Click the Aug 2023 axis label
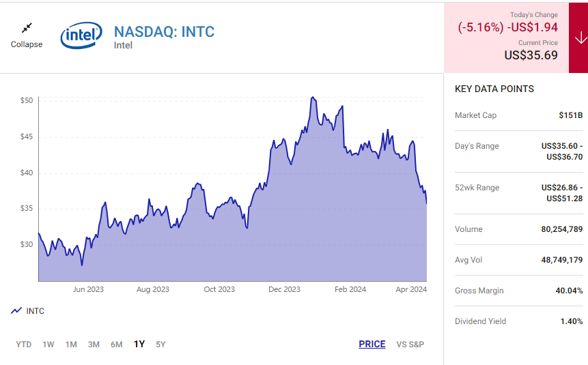Screen dimensions: 588x365 tap(152, 289)
